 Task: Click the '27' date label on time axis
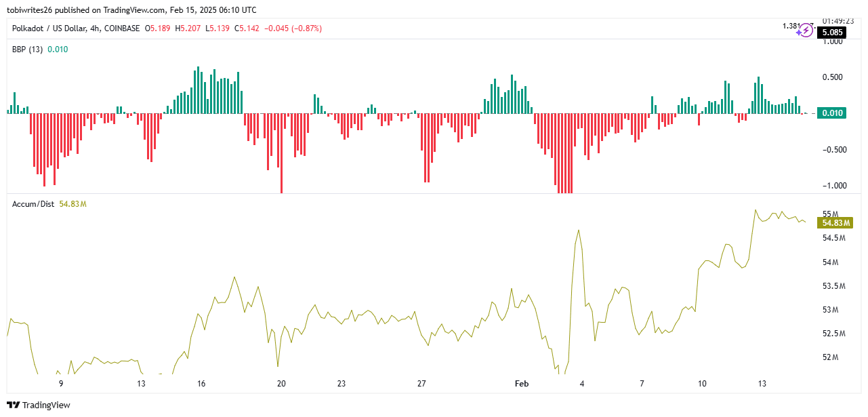click(421, 384)
